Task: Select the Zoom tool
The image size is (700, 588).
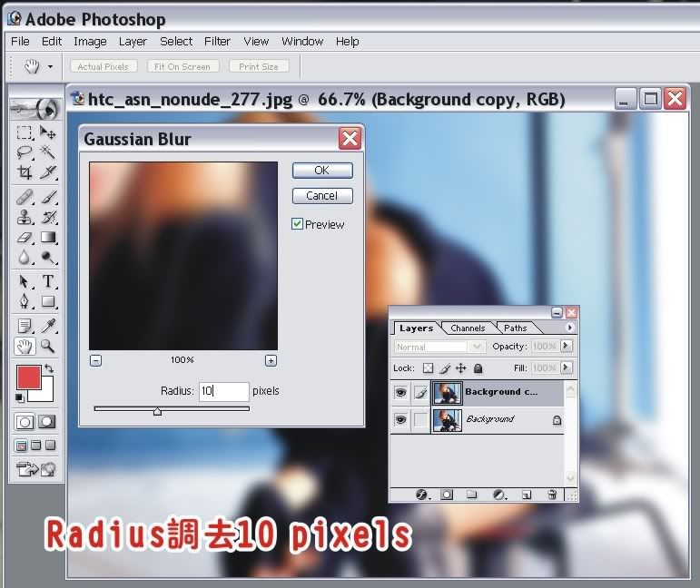Action: [x=48, y=347]
